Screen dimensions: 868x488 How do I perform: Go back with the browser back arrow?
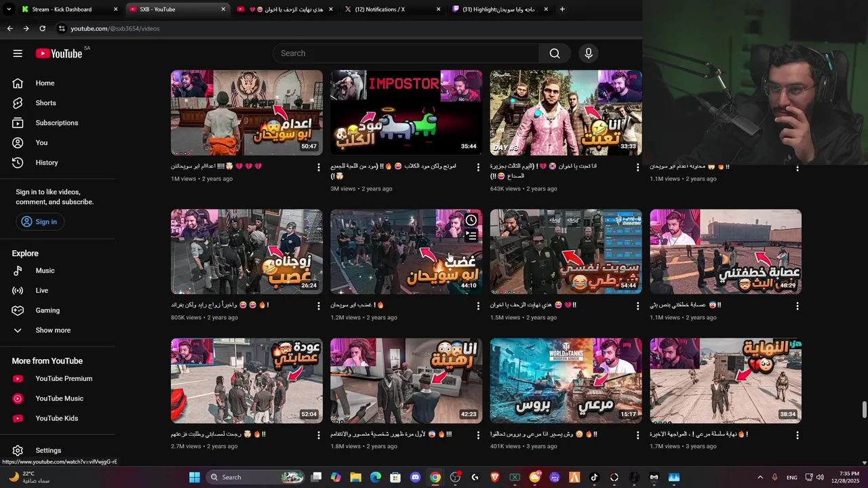9,28
